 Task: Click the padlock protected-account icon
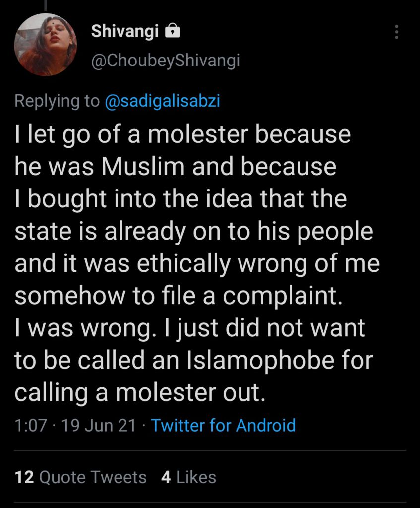(173, 31)
